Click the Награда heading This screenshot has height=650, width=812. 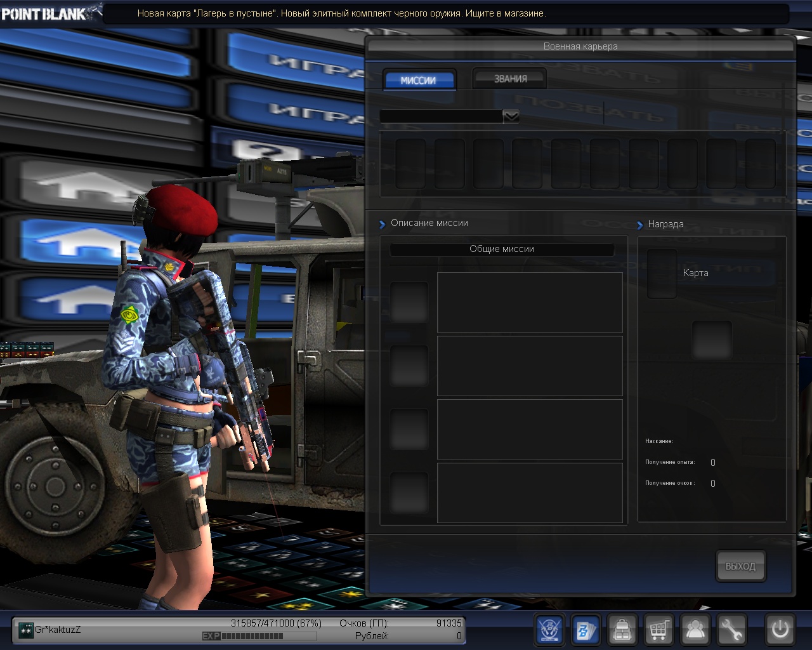tap(665, 224)
